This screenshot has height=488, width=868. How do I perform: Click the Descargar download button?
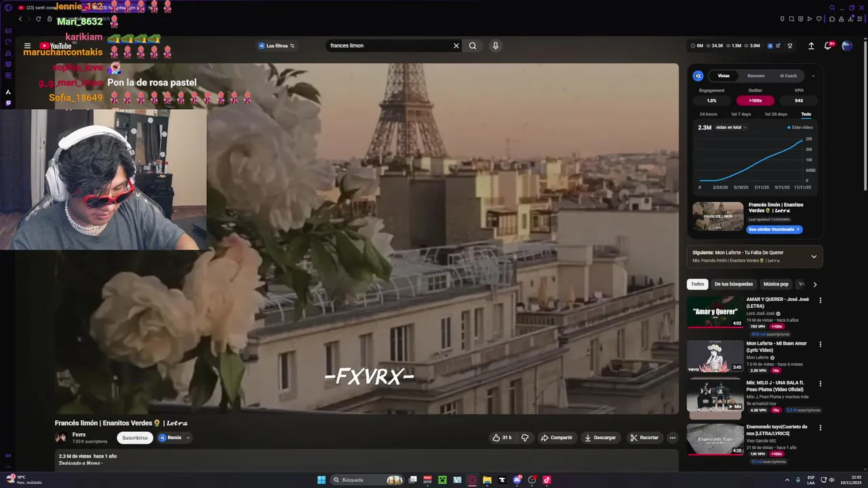(600, 438)
